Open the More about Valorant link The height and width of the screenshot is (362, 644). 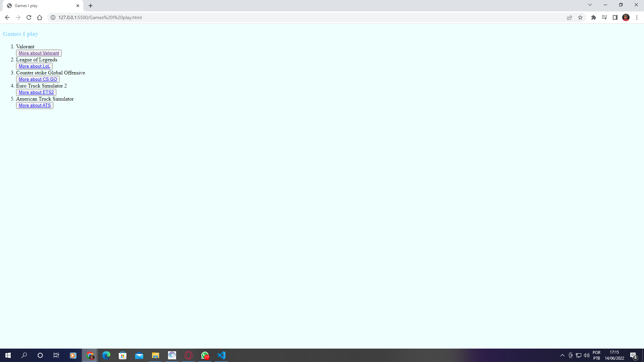[x=39, y=53]
